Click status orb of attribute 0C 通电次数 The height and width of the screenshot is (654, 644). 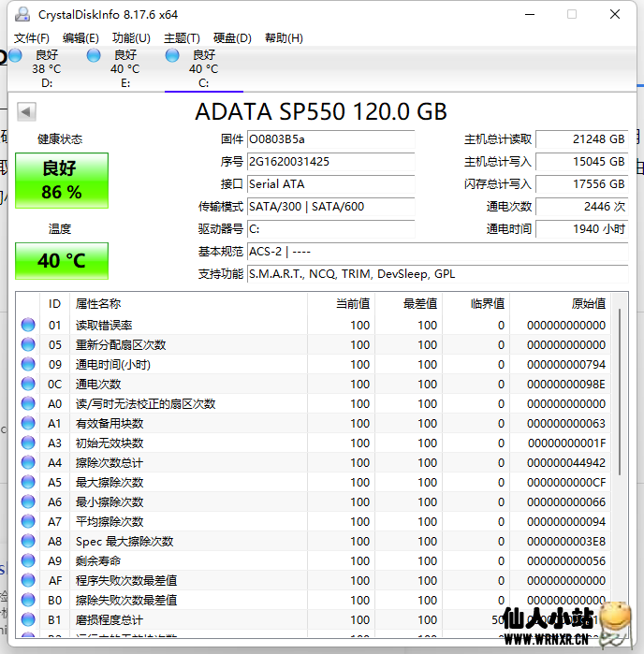tap(28, 384)
